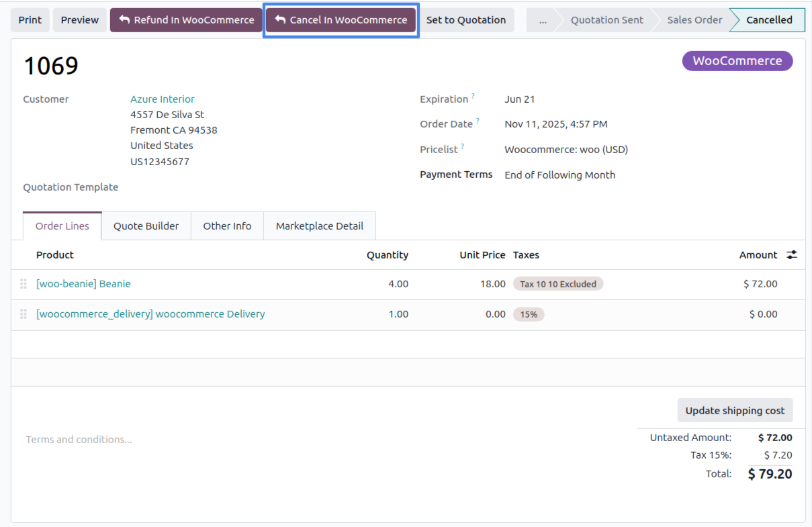Open the woocommerce Delivery product link
This screenshot has width=812, height=527.
pos(150,314)
